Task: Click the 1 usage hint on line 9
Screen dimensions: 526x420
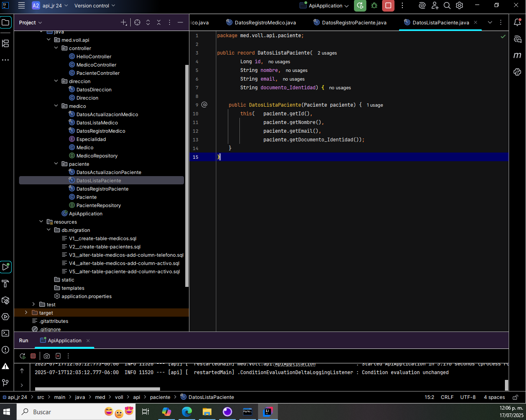Action: [375, 105]
